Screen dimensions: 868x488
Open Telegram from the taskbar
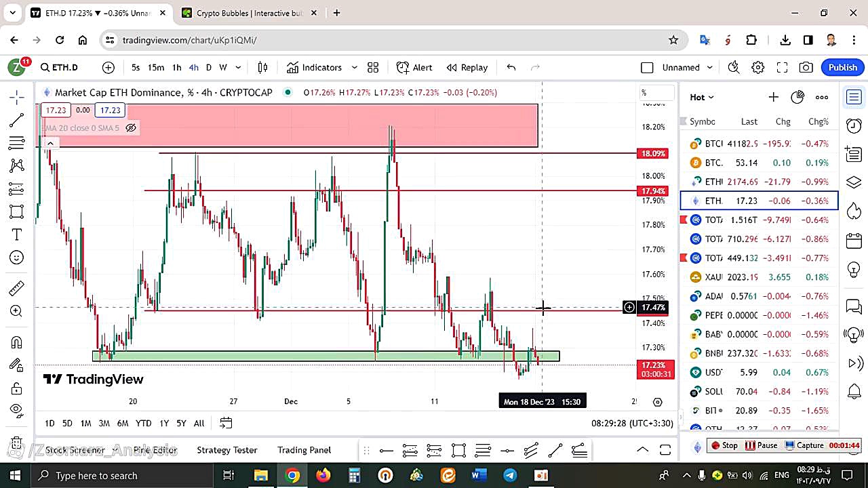(x=510, y=475)
